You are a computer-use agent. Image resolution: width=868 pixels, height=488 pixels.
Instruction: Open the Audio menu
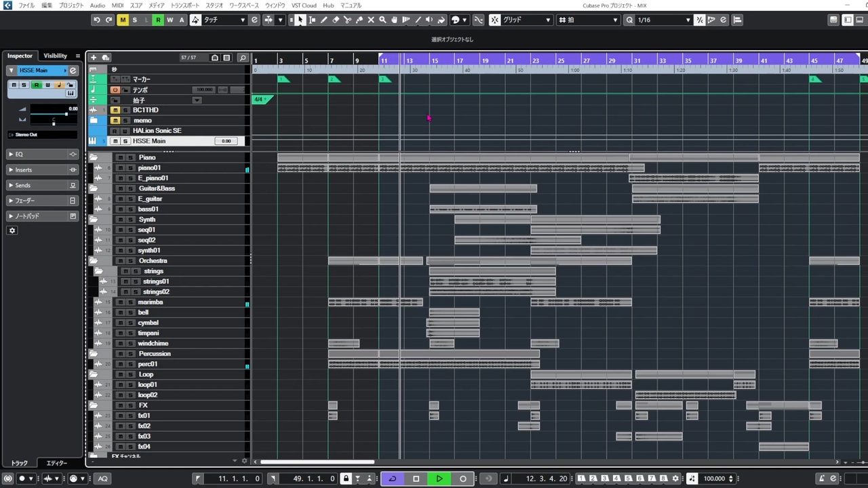98,5
